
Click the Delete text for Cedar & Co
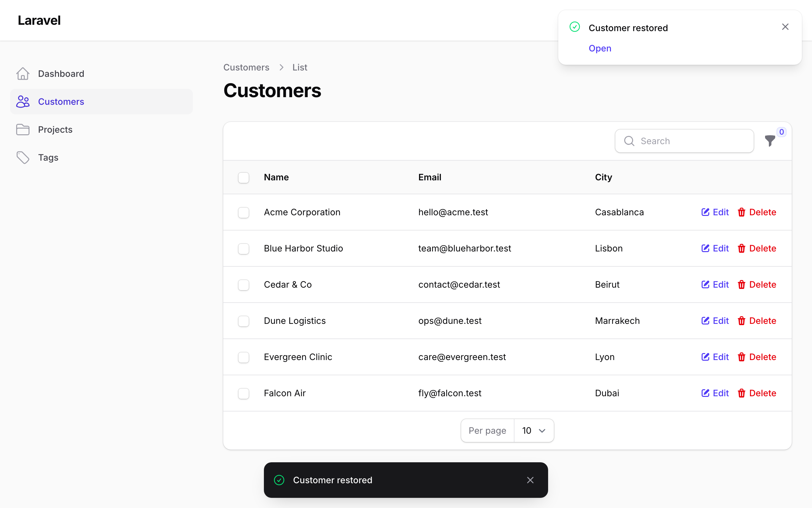coord(763,284)
